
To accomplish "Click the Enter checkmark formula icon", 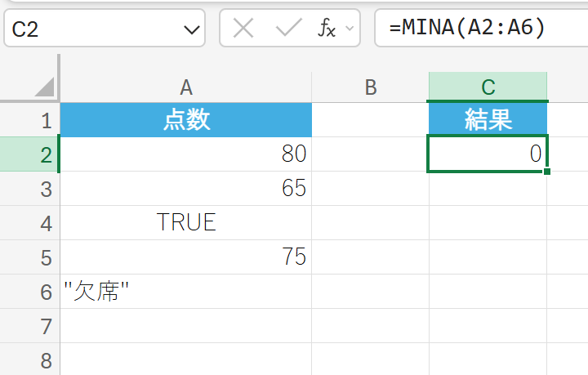I will click(288, 29).
